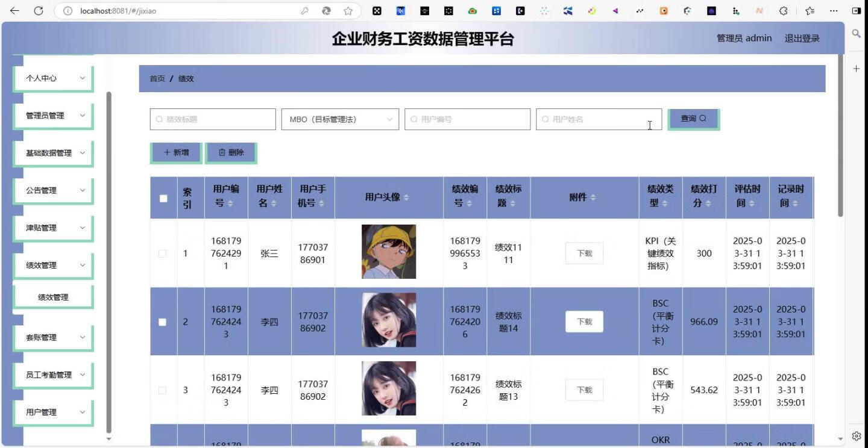Expand the 个人中心 sidebar menu
Image resolution: width=868 pixels, height=448 pixels.
[53, 78]
